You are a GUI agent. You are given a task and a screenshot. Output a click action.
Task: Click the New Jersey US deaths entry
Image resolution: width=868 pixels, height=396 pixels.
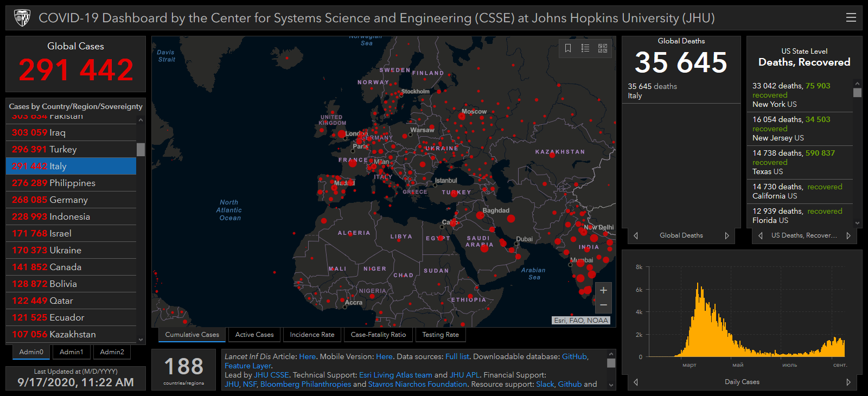(x=800, y=129)
